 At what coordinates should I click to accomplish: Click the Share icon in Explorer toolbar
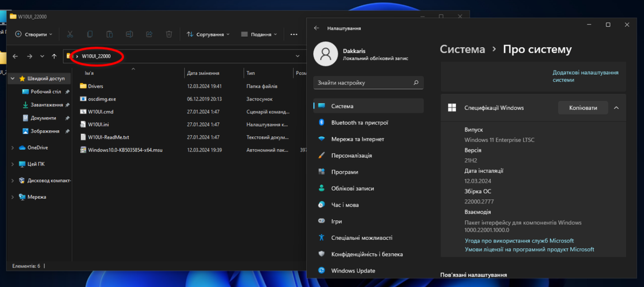coord(149,34)
